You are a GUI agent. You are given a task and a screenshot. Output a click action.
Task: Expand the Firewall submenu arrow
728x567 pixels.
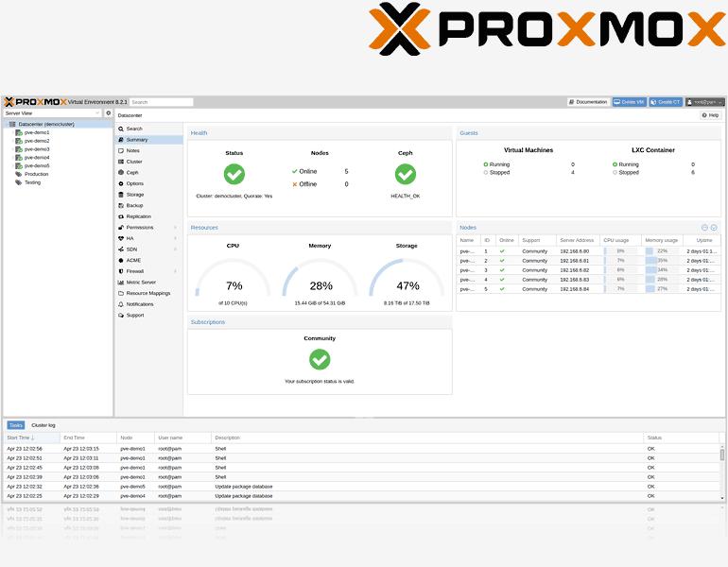tap(175, 271)
